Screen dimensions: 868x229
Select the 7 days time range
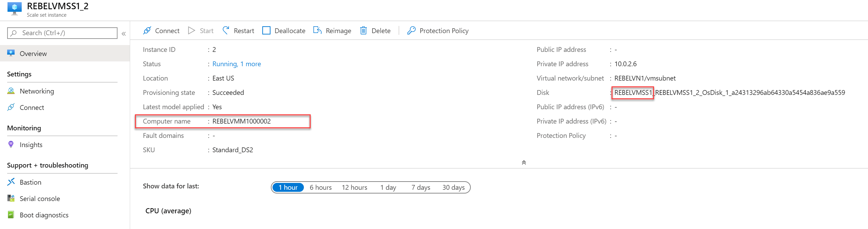[x=421, y=187]
